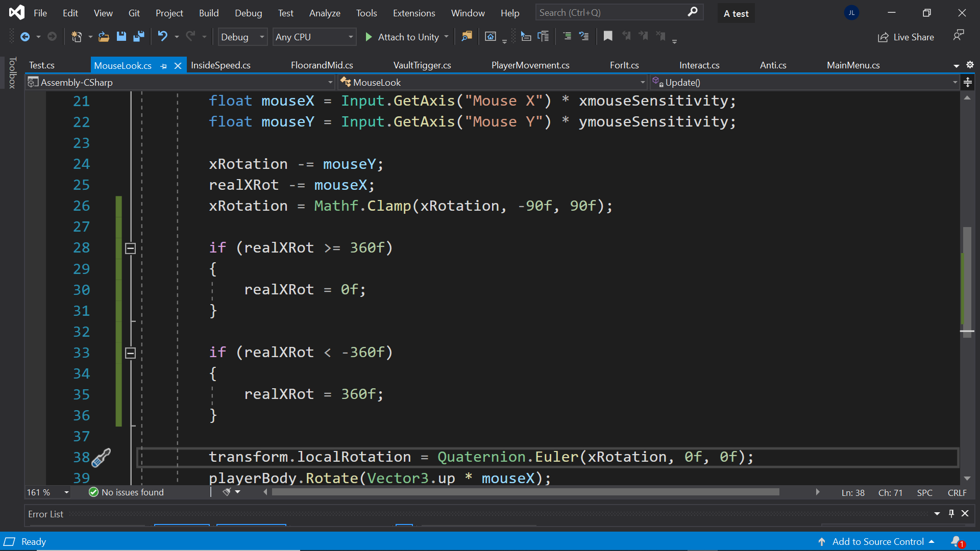Viewport: 980px width, 551px height.
Task: Open the Error List window position dropdown
Action: (937, 513)
